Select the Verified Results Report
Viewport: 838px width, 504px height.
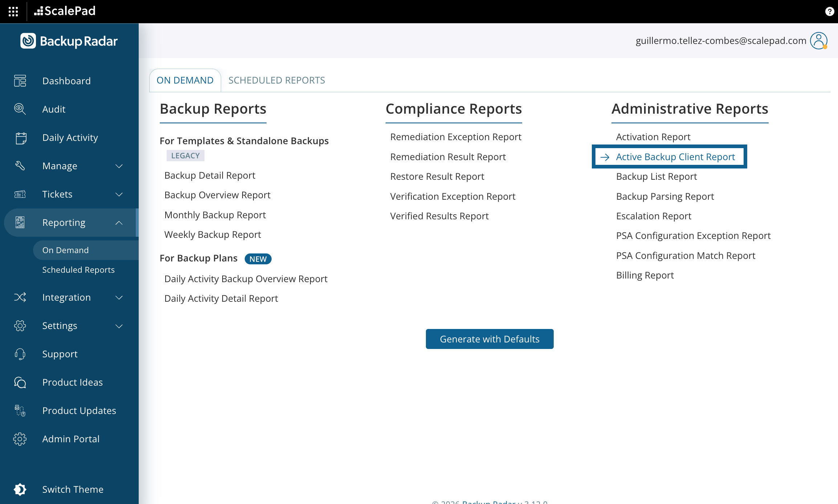(x=439, y=216)
